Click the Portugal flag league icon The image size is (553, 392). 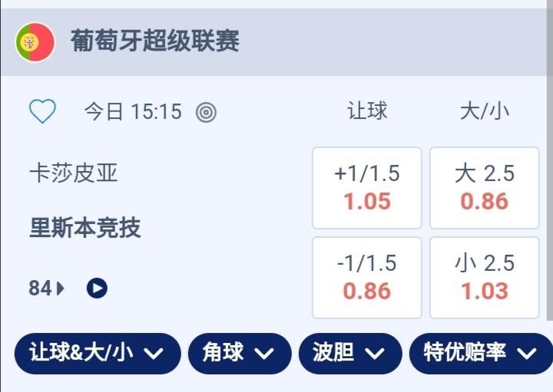(x=35, y=42)
